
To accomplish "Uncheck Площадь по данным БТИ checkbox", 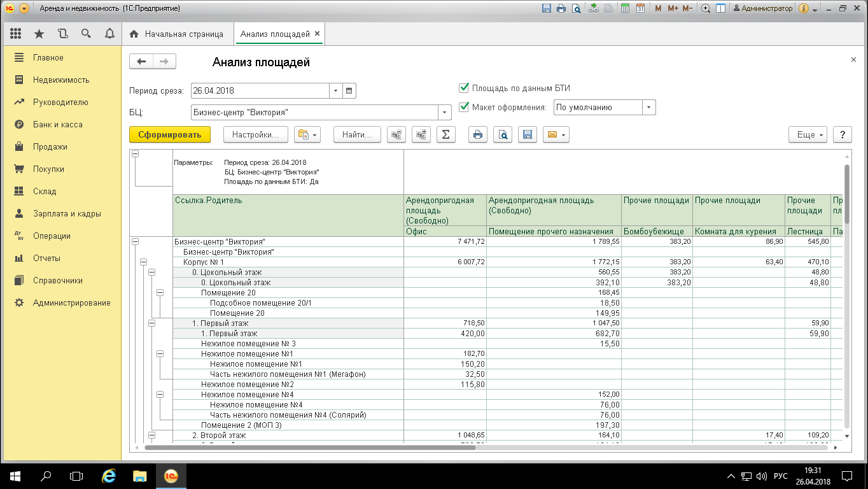I will (x=464, y=89).
